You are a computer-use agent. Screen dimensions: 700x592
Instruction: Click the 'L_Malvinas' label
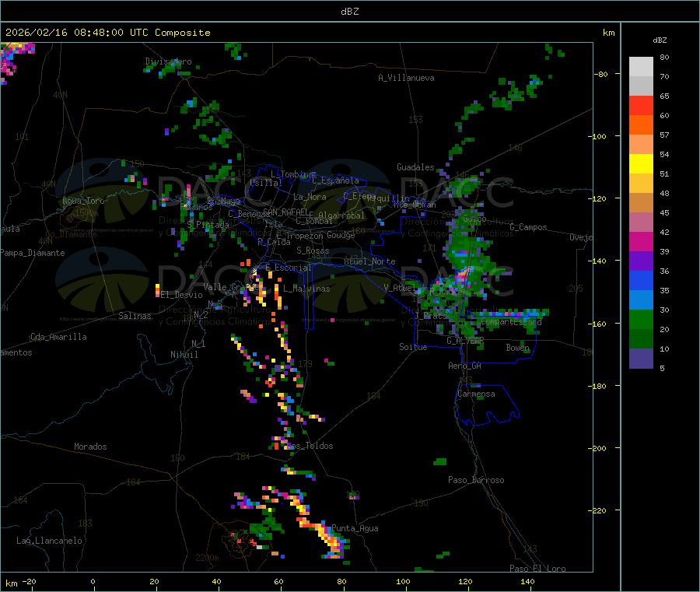click(x=306, y=289)
